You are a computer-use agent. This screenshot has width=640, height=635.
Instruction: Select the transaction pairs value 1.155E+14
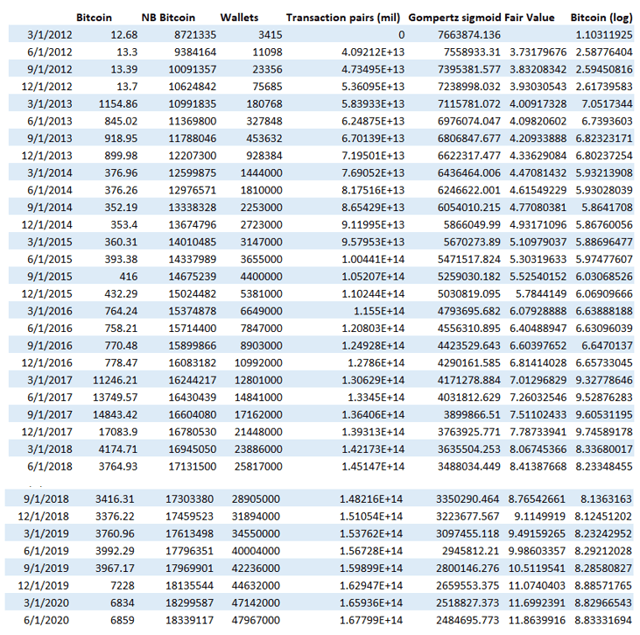[379, 311]
